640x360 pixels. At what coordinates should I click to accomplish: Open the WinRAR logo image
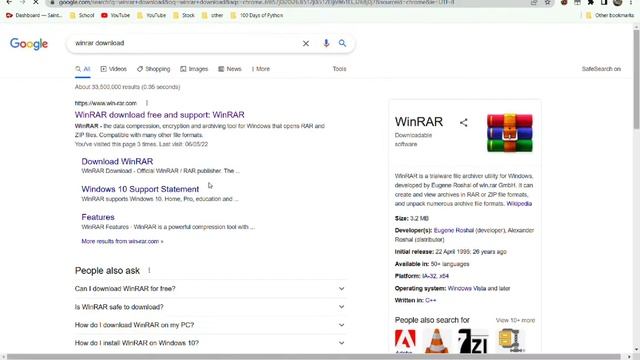510,133
